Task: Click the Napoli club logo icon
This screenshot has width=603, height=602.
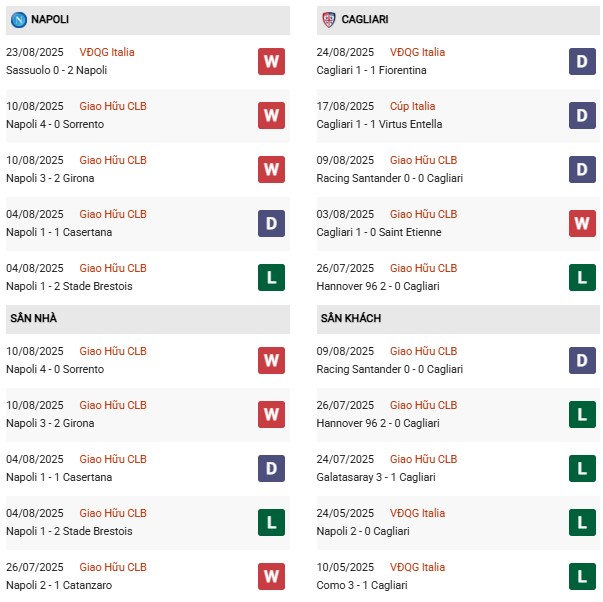Action: click(18, 19)
